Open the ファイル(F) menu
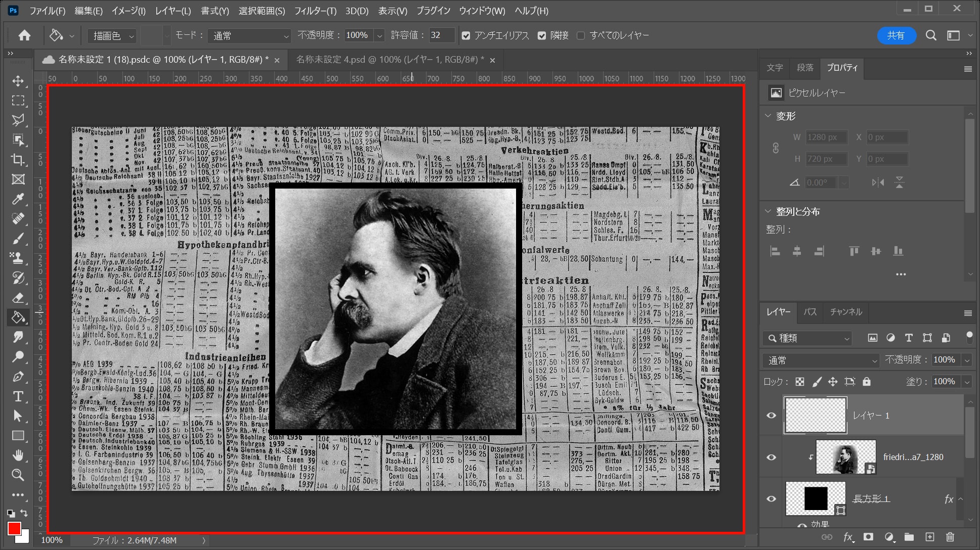The height and width of the screenshot is (550, 980). pos(47,11)
